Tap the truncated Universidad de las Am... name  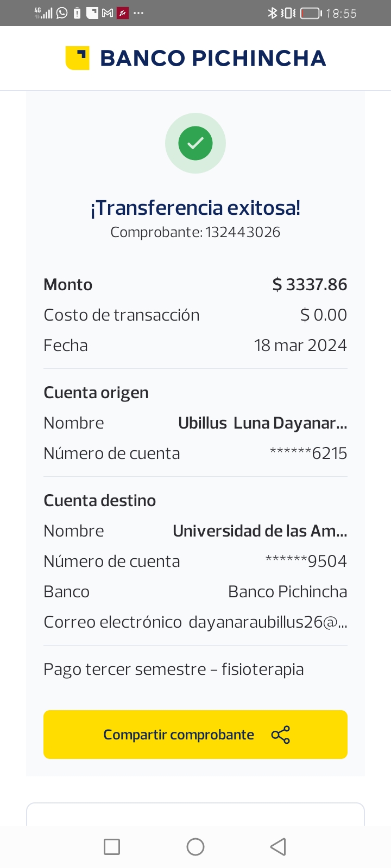(260, 531)
